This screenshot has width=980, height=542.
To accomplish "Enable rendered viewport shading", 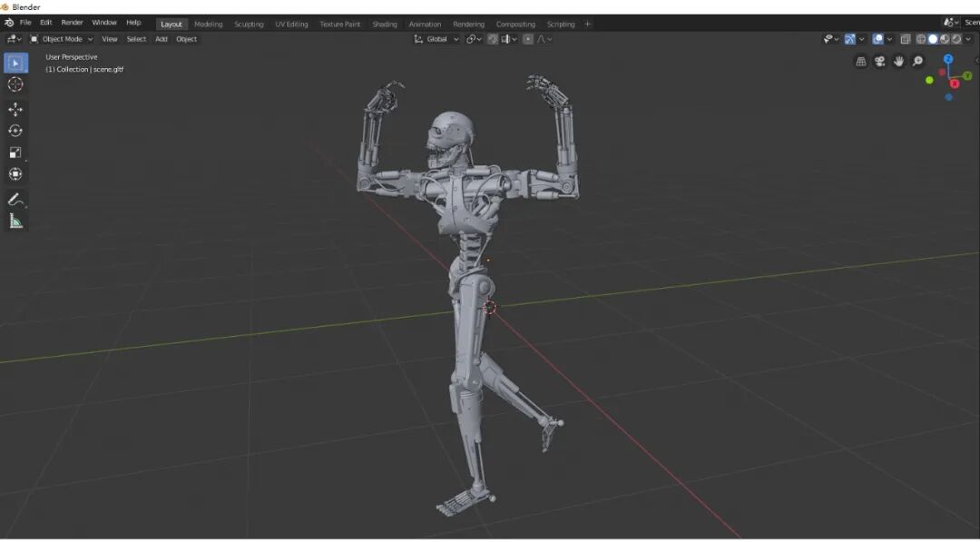I will (955, 39).
